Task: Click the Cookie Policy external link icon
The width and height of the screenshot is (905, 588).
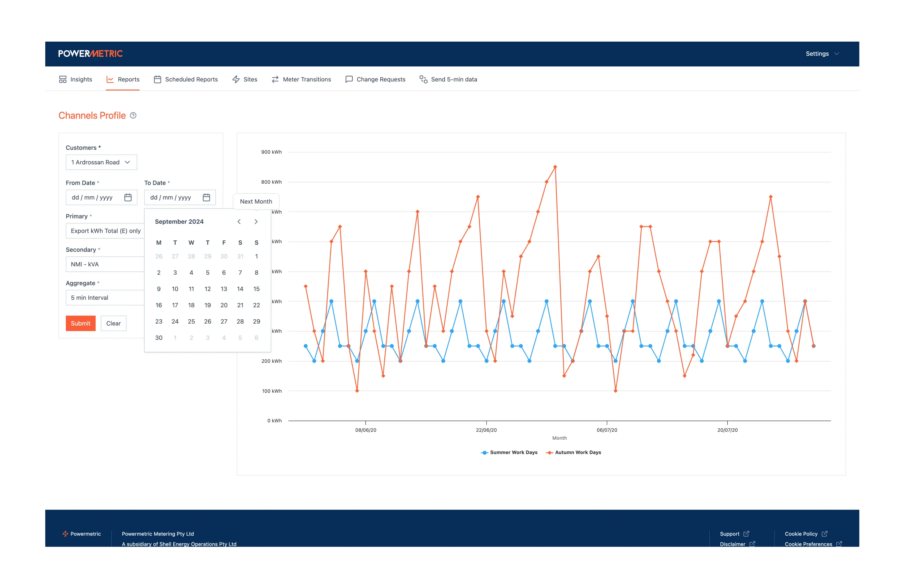Action: (x=824, y=534)
